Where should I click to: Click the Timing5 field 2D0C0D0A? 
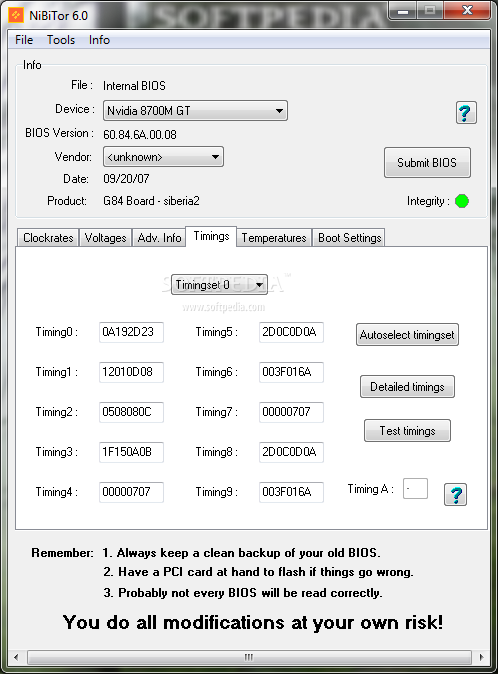291,332
